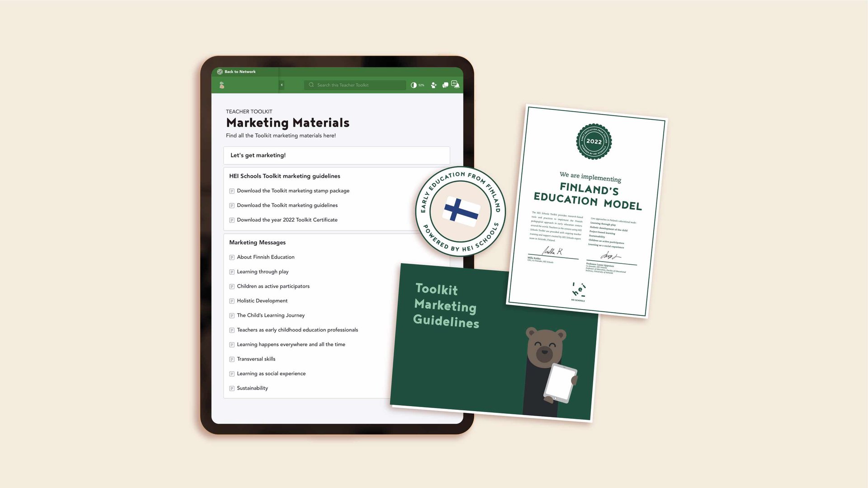The width and height of the screenshot is (868, 488).
Task: Click the flag icon beside Learning through play
Action: coord(231,272)
